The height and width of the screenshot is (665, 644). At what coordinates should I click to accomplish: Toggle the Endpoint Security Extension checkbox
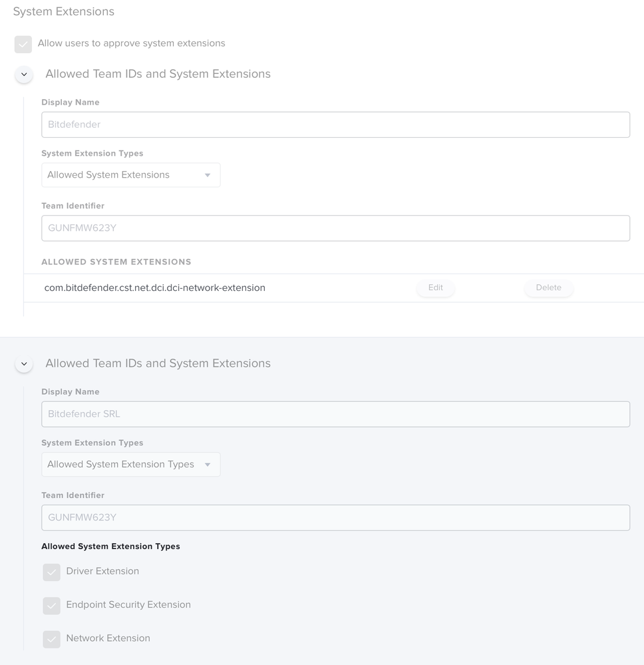coord(51,606)
